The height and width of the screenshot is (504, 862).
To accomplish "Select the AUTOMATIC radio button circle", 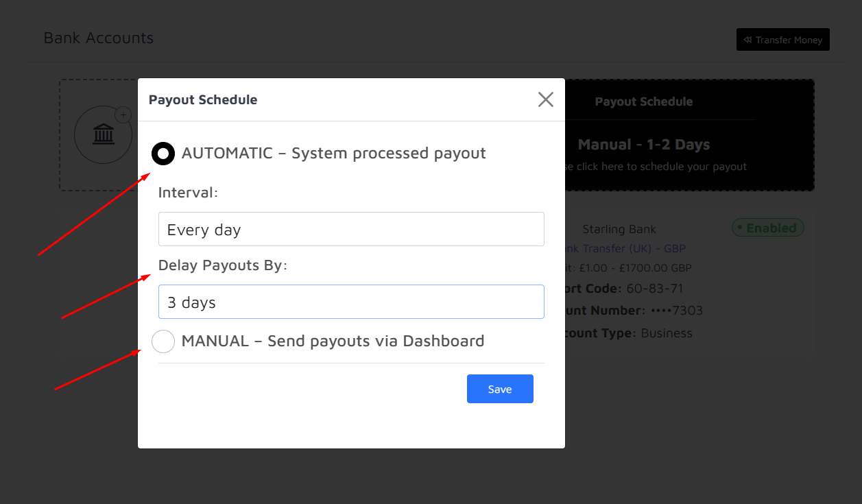I will (163, 154).
